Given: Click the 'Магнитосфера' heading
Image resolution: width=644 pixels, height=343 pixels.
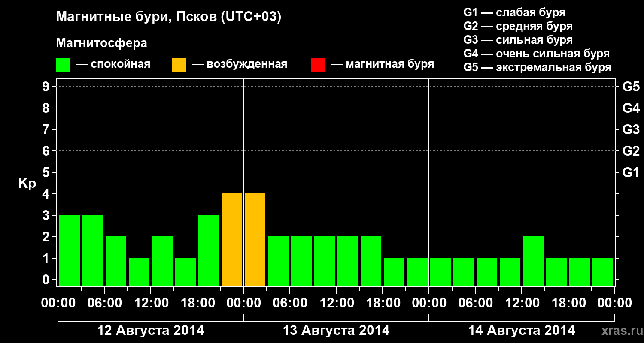Looking at the screenshot, I should tap(101, 43).
